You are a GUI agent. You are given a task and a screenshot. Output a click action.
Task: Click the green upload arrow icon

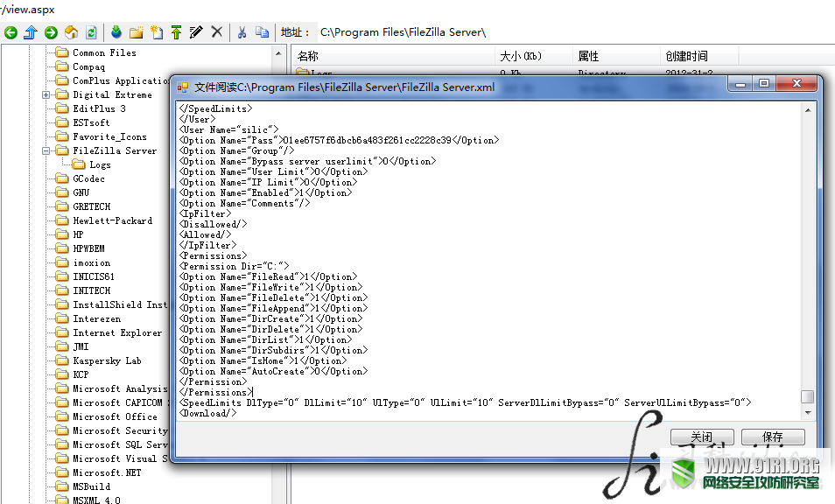click(x=176, y=32)
